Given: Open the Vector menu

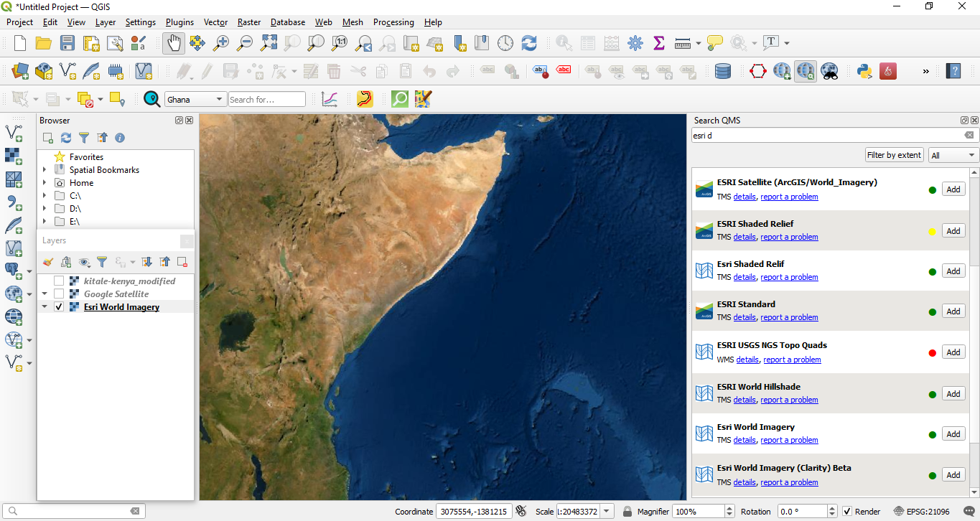Looking at the screenshot, I should pos(215,22).
